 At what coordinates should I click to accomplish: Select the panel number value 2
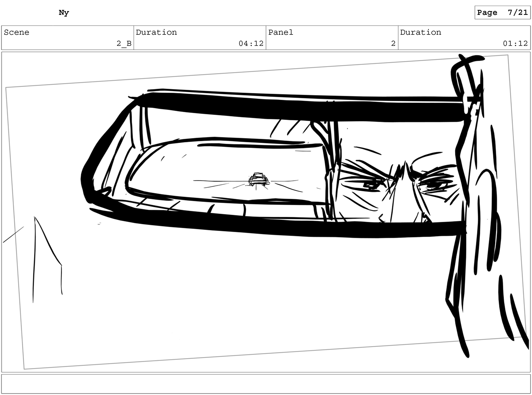pos(393,44)
